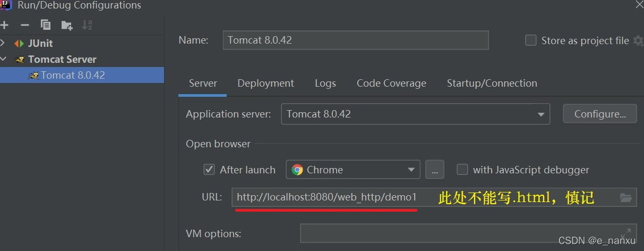Collapse the Tomcat Server tree node
644x251 pixels.
point(3,59)
